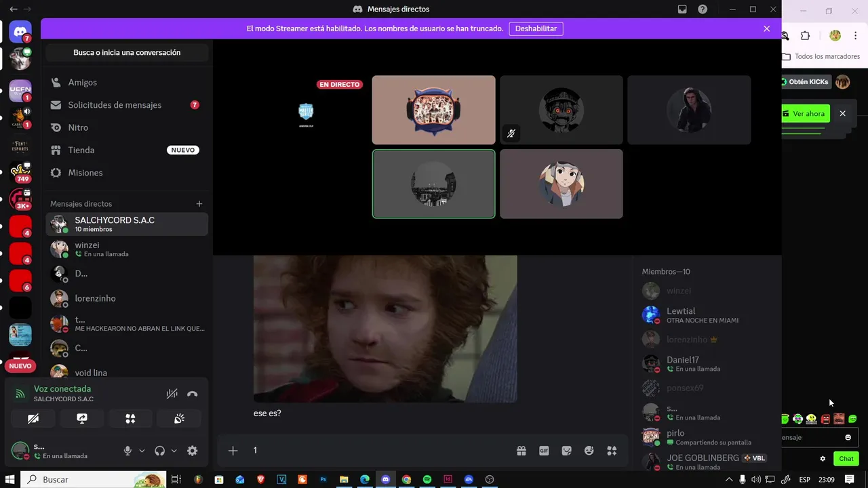The image size is (868, 488).
Task: Toggle camera on in voice panel
Action: coord(33,419)
